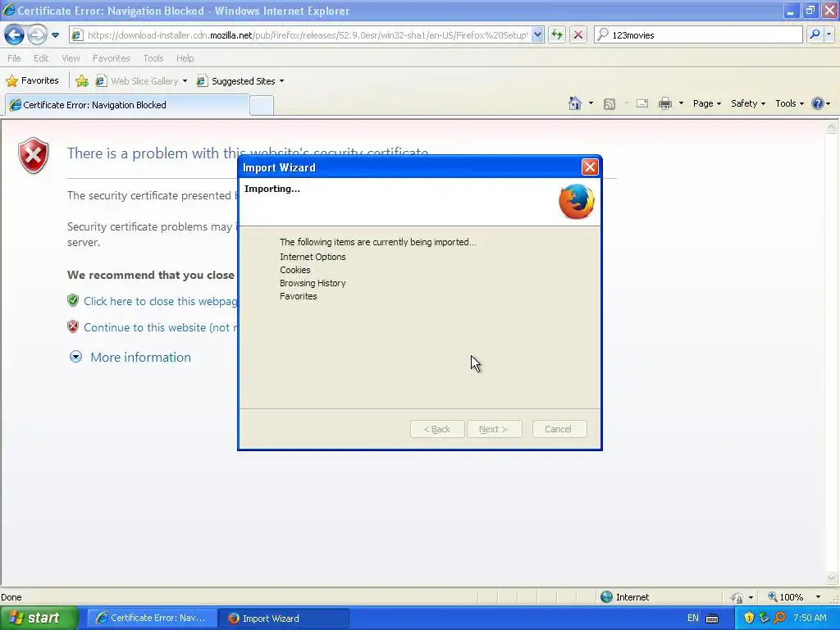
Task: Click Cancel in the Import Wizard
Action: (x=559, y=429)
